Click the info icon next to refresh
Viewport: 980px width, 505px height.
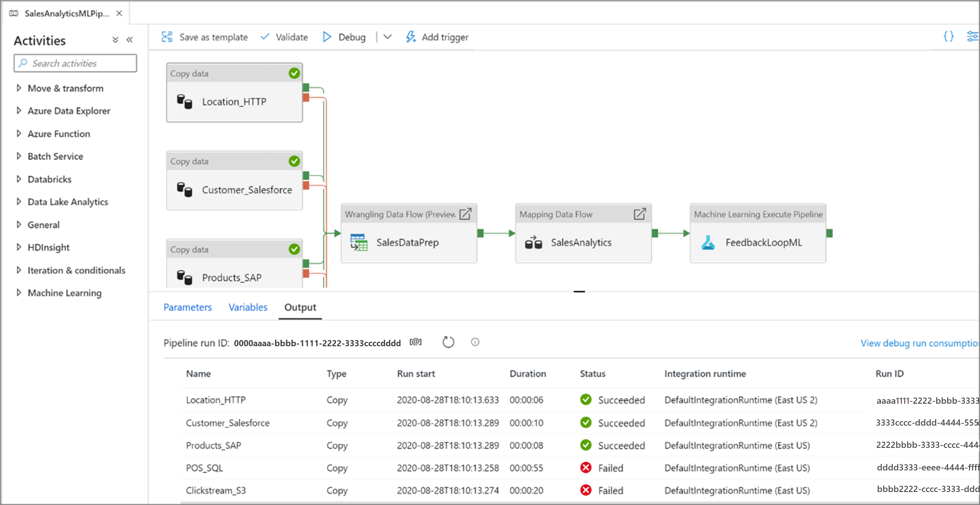(x=475, y=342)
